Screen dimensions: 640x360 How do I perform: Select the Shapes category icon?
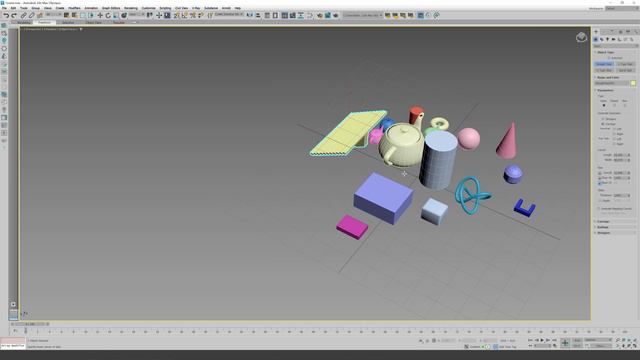pos(602,39)
